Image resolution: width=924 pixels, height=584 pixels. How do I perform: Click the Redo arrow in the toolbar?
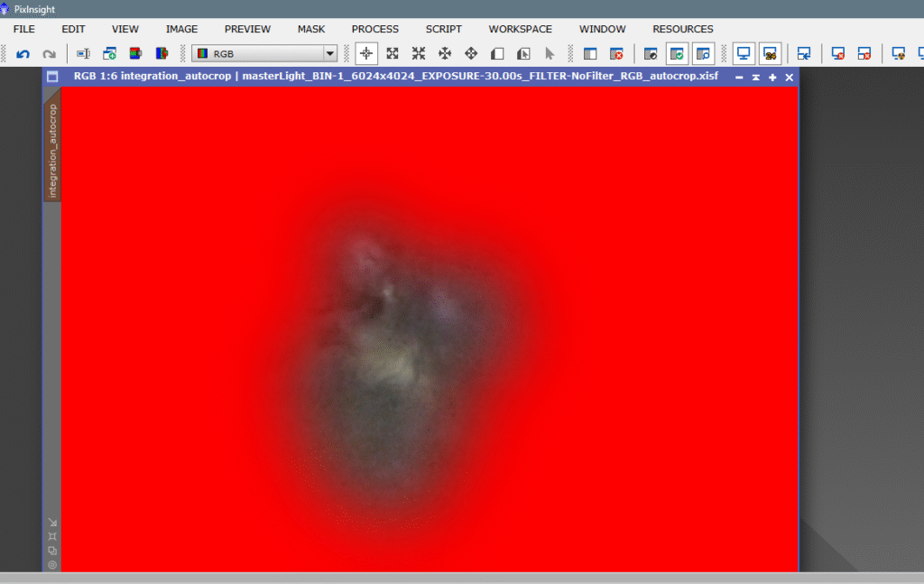click(x=50, y=54)
